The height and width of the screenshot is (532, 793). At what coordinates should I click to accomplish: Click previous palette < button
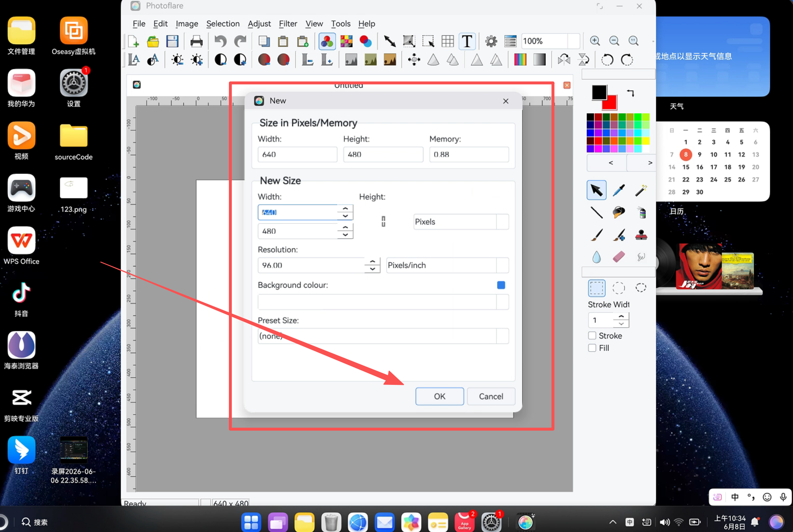coord(606,163)
